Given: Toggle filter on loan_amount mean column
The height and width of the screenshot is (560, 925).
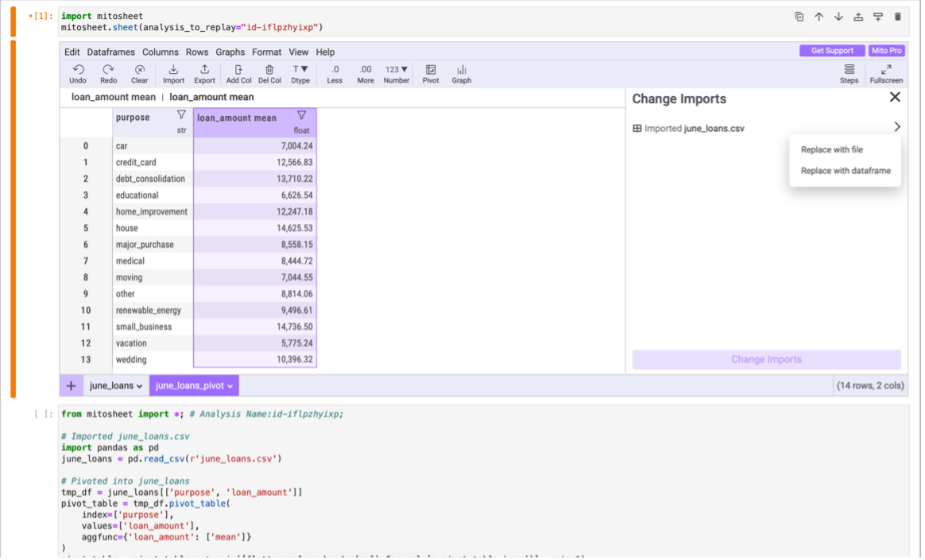Looking at the screenshot, I should coord(302,116).
